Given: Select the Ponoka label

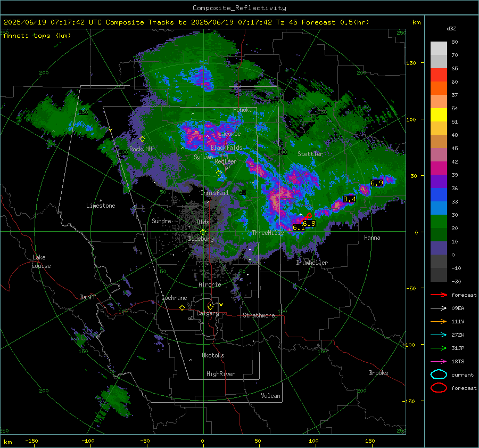Looking at the screenshot, I should (243, 110).
